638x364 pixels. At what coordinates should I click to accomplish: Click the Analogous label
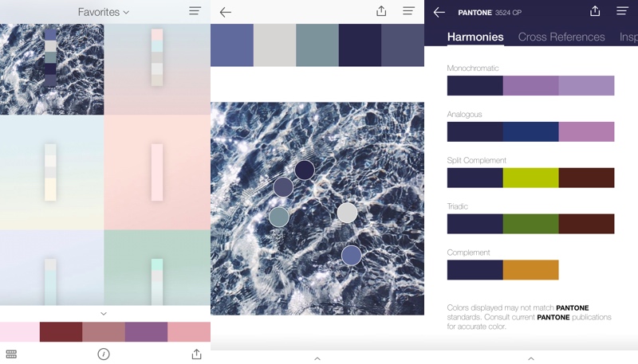click(x=464, y=115)
